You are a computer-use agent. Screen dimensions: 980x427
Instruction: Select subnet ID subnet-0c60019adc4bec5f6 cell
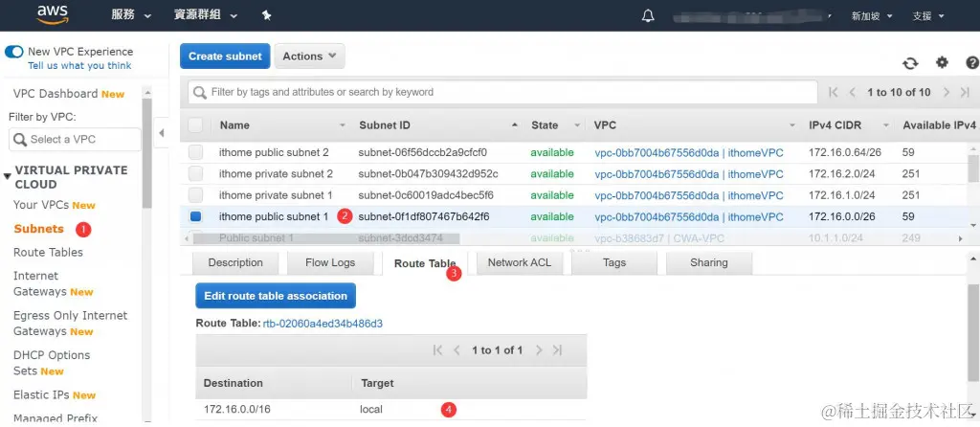[x=426, y=195]
